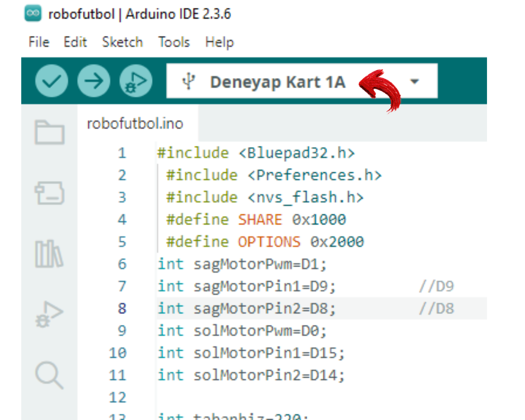
Task: Open the Deneyap Kart 1A board selector
Action: [278, 82]
